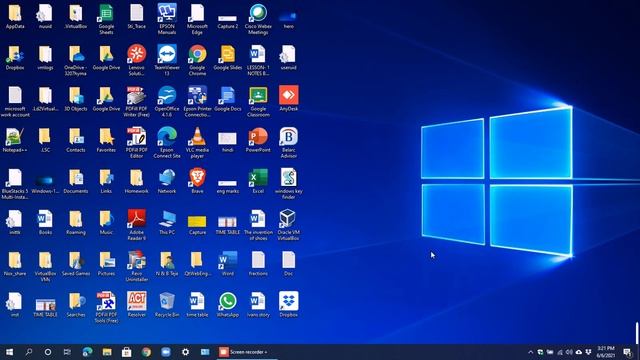Open Epson Printer Connection Checker icon
The image size is (640, 360).
[197, 101]
